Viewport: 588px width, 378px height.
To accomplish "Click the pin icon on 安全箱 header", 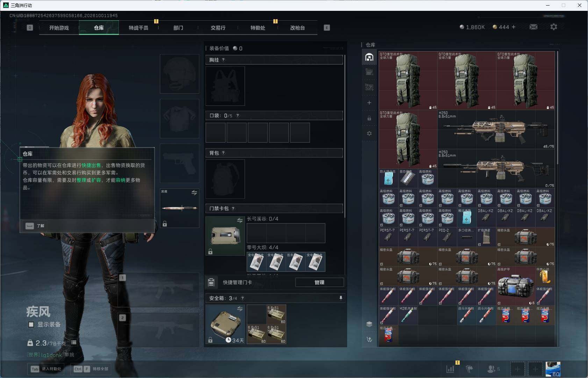I will (341, 298).
